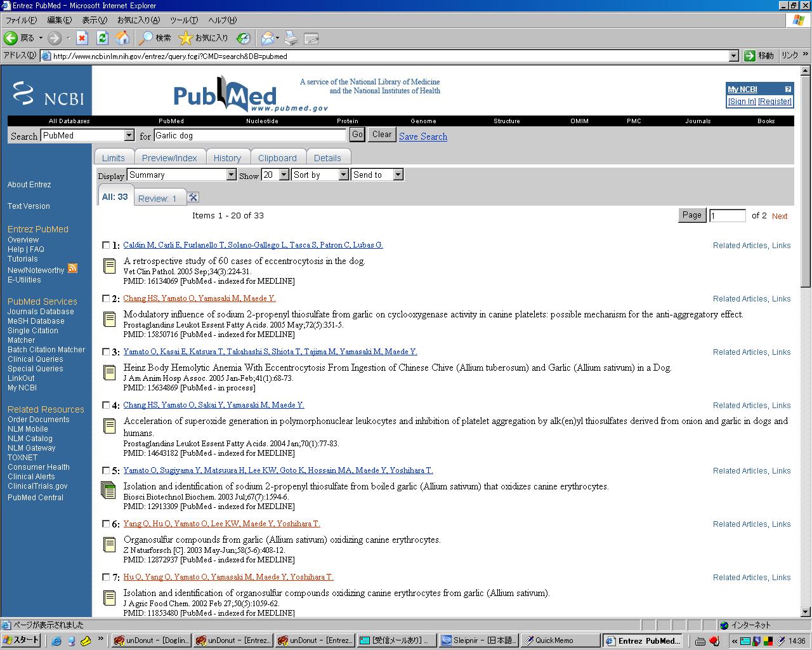Open History with the clock icon
The width and height of the screenshot is (812, 650).
click(x=243, y=38)
